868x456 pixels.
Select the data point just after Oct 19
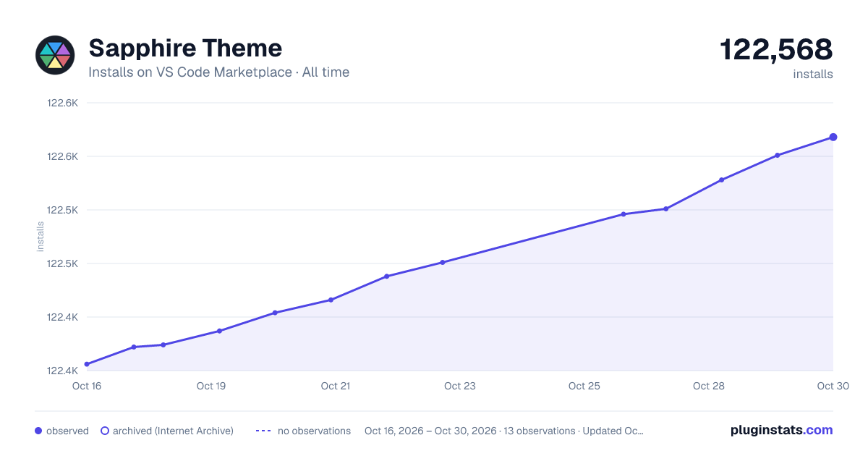click(x=219, y=331)
